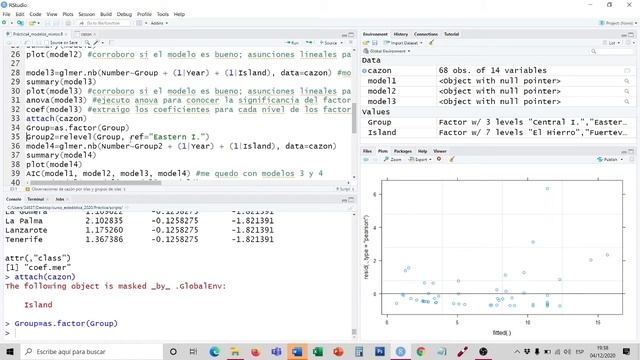Open Chrome from the taskbar
This screenshot has width=640, height=360.
(x=421, y=351)
